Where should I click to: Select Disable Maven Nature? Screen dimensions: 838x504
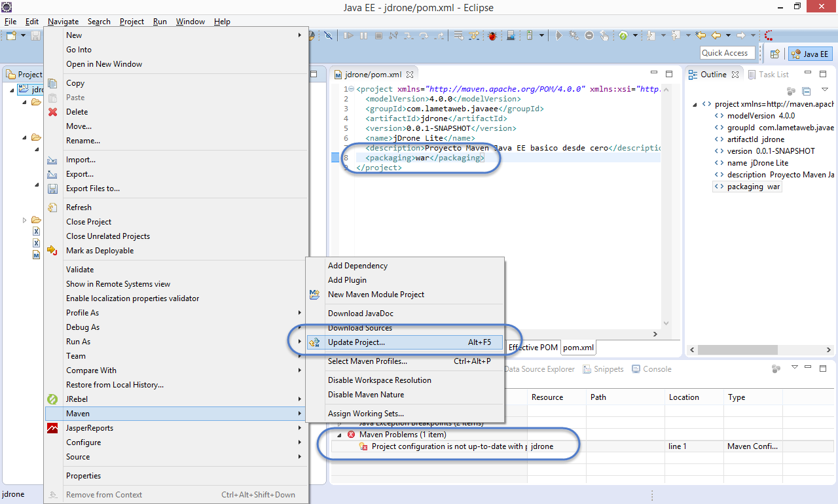[x=405, y=395]
